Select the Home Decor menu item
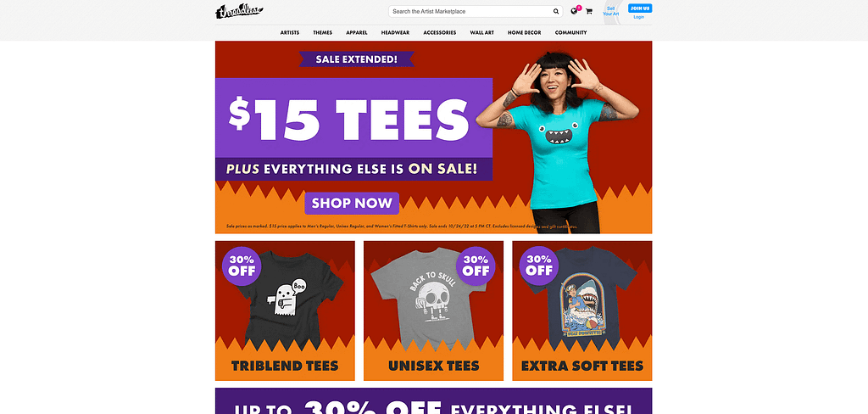 (524, 33)
